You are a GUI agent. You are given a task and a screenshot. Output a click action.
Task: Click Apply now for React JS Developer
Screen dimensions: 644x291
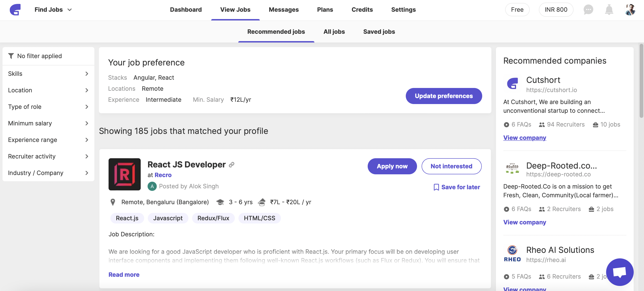[392, 166]
